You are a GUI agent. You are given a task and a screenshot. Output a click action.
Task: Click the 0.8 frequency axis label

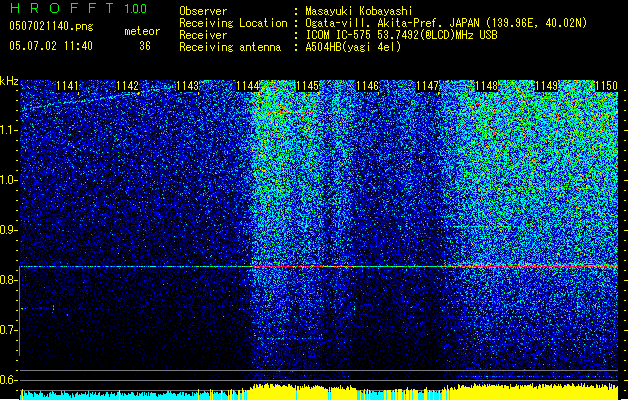coord(9,280)
